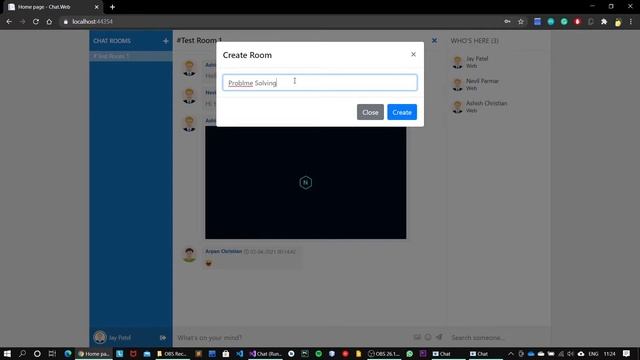This screenshot has height=360, width=640.
Task: Click the saved password key icon
Action: 507,22
